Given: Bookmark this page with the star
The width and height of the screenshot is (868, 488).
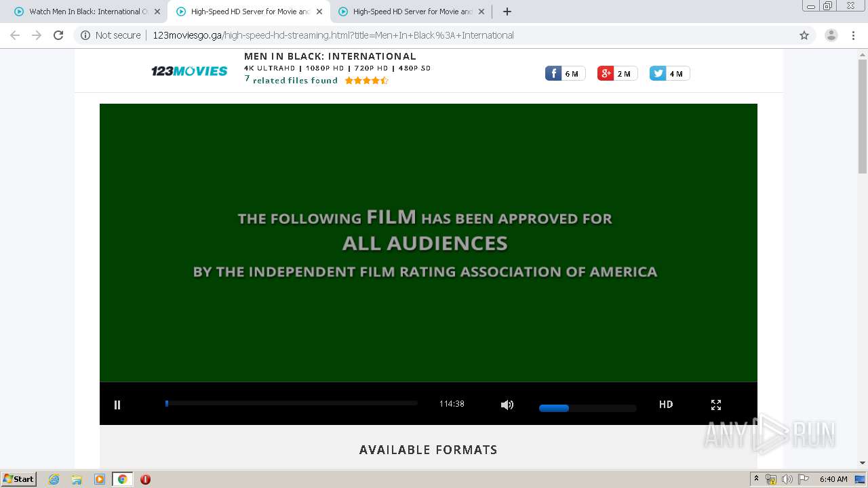Looking at the screenshot, I should tap(804, 35).
